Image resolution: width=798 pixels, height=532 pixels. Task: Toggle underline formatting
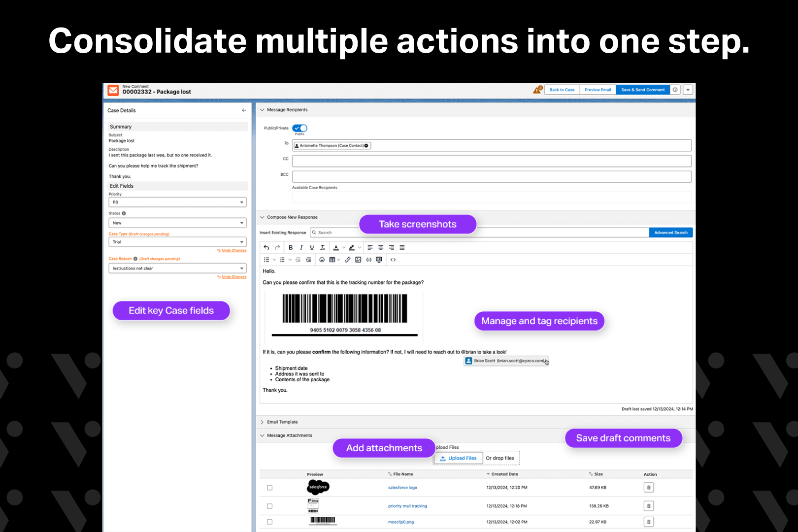point(312,248)
